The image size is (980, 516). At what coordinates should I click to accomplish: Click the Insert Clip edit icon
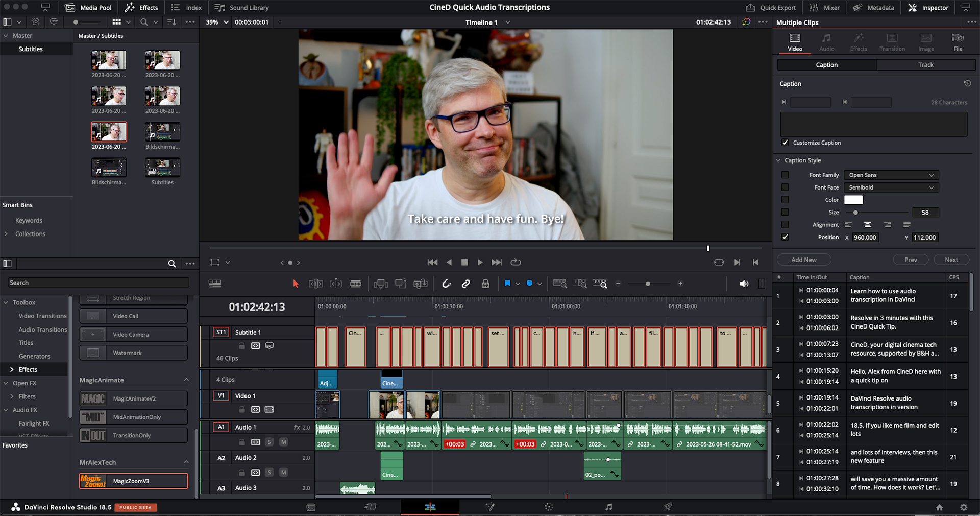[381, 284]
